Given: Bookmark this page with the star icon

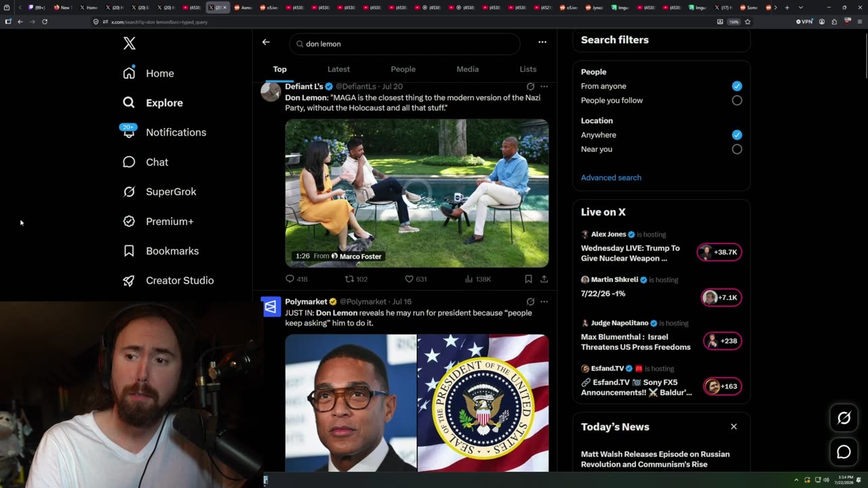Looking at the screenshot, I should tap(747, 22).
